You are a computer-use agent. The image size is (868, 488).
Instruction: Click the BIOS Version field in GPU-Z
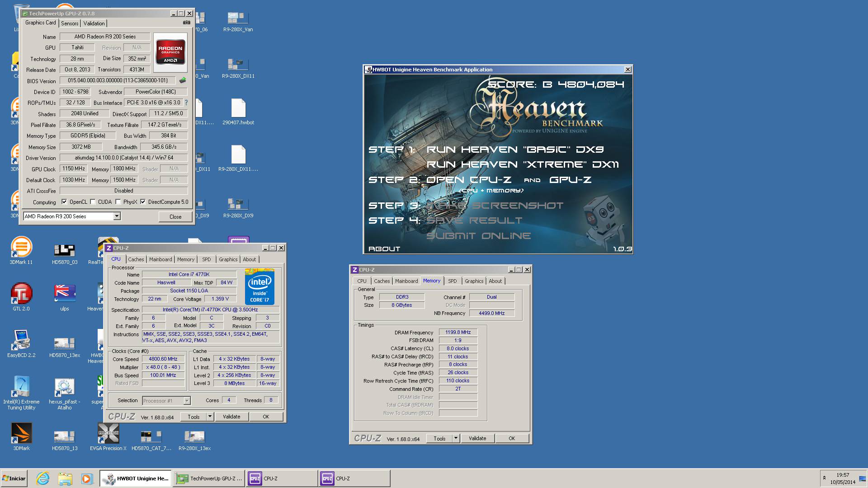click(118, 80)
